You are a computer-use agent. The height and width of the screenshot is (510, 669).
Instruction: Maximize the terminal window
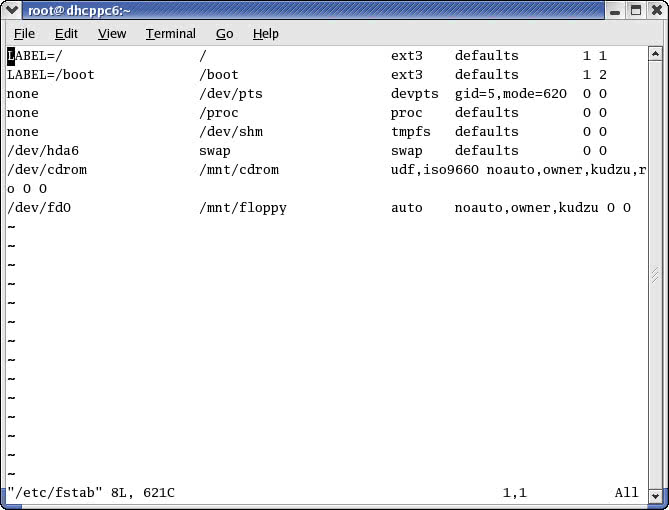(x=636, y=10)
